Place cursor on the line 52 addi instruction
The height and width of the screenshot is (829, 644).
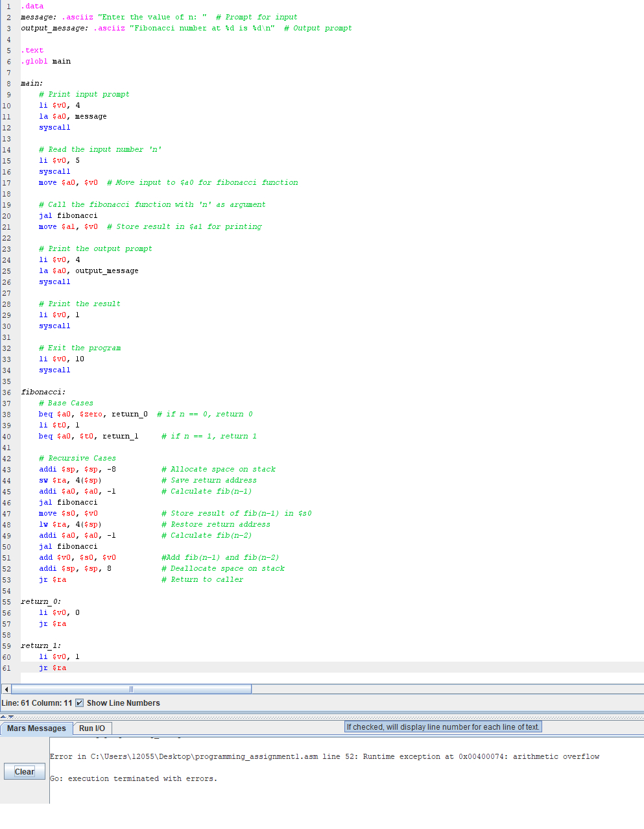(x=75, y=568)
